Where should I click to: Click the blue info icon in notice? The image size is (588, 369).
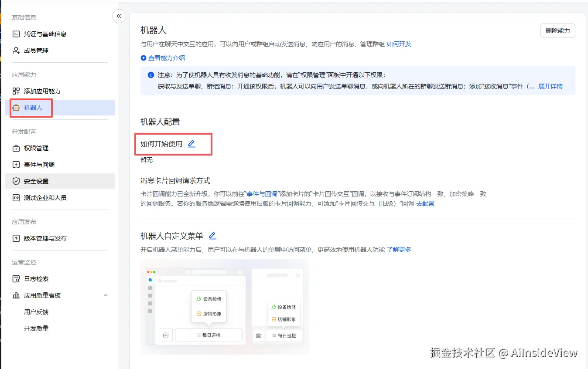click(x=151, y=75)
